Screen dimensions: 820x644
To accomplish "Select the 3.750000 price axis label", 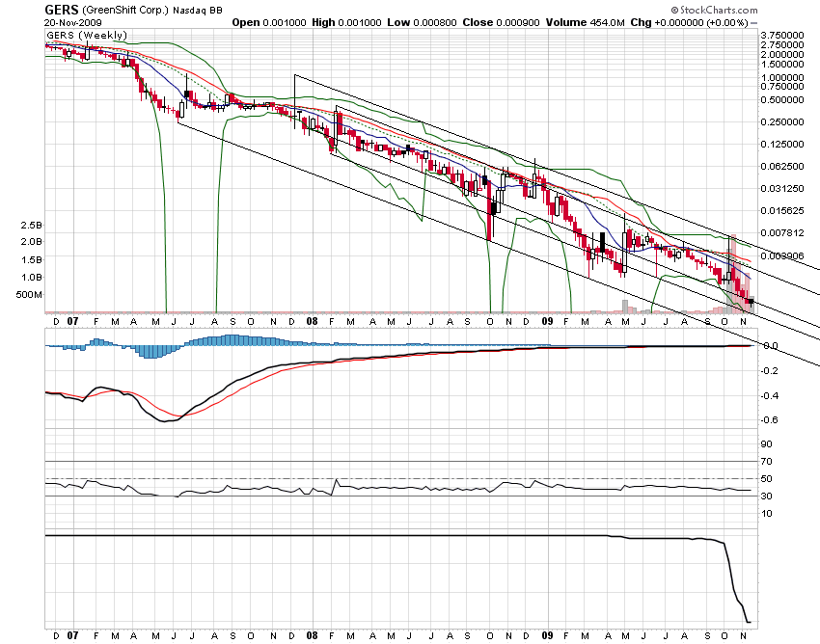I will (782, 35).
